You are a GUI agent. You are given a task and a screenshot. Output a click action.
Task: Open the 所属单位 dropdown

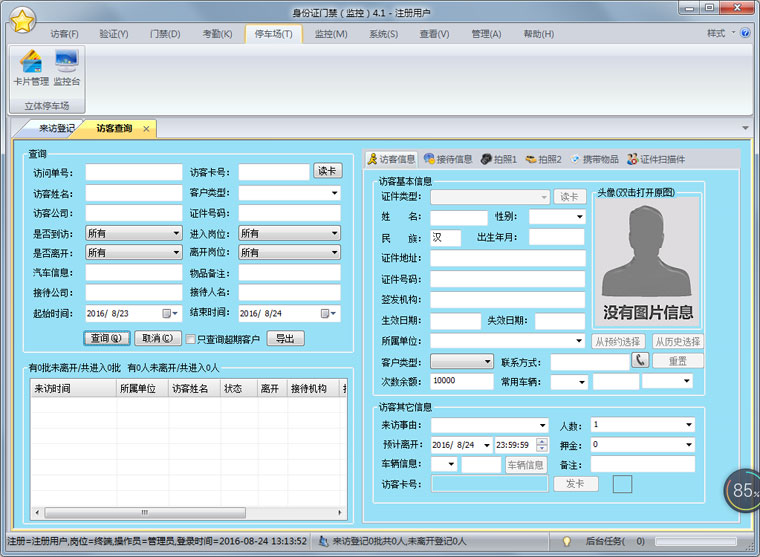579,341
